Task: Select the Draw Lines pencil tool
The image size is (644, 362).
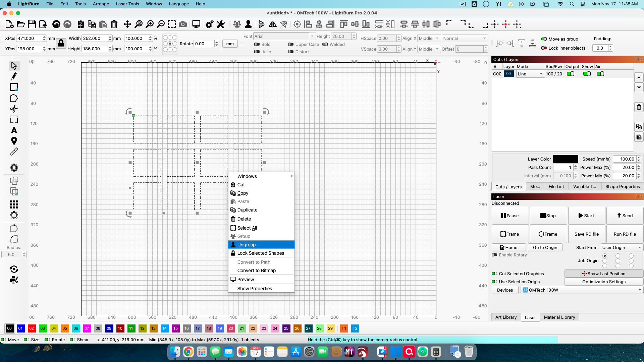Action: 14,76
